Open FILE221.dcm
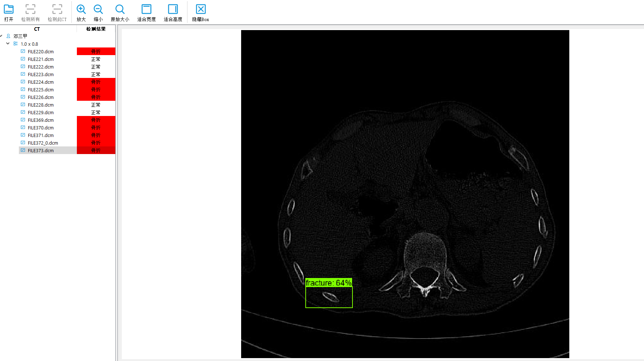644x361 pixels. pyautogui.click(x=41, y=59)
